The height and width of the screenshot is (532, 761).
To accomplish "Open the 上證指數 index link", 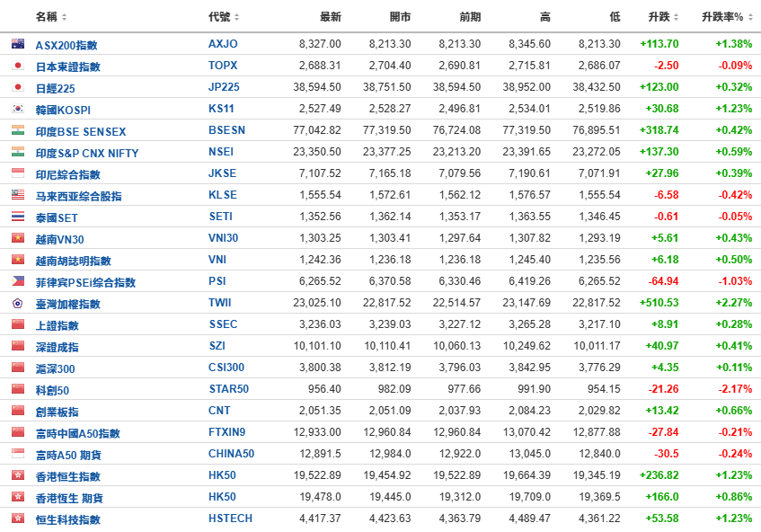I will 57,325.
